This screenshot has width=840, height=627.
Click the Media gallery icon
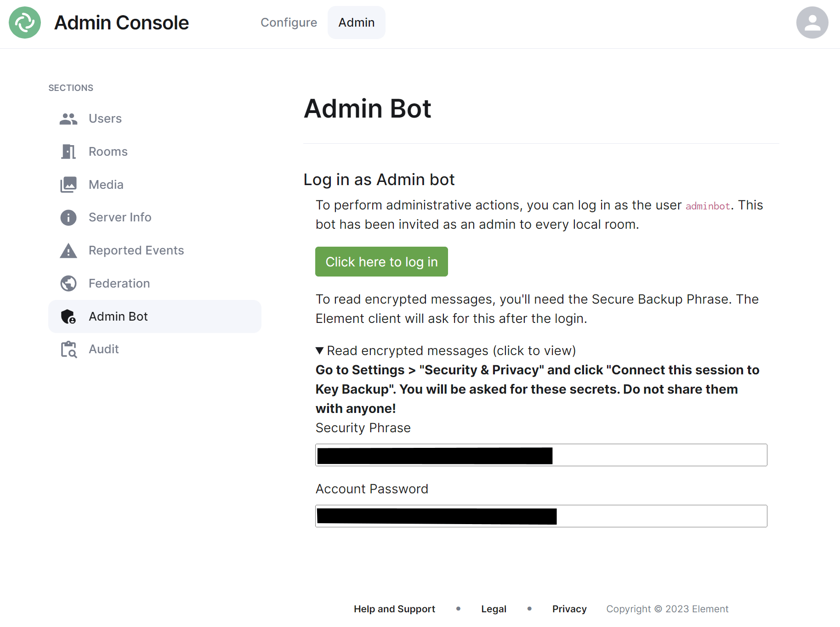[68, 185]
